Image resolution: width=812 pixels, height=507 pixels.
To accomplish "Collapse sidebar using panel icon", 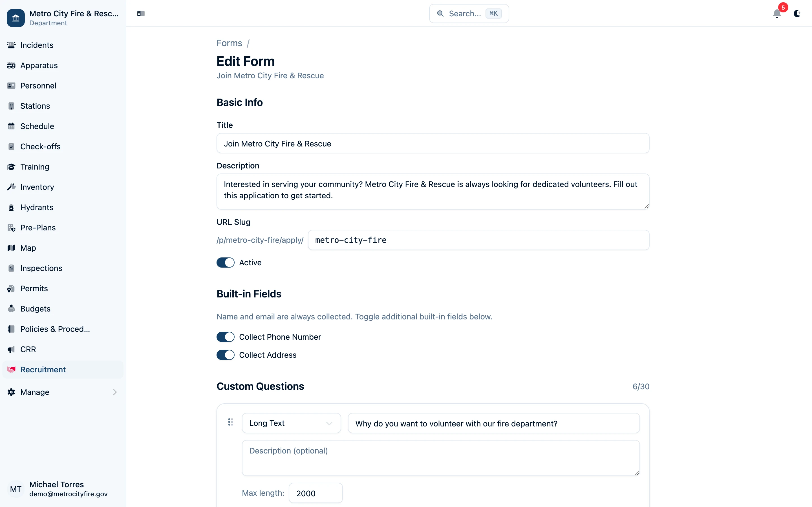I will coord(141,14).
